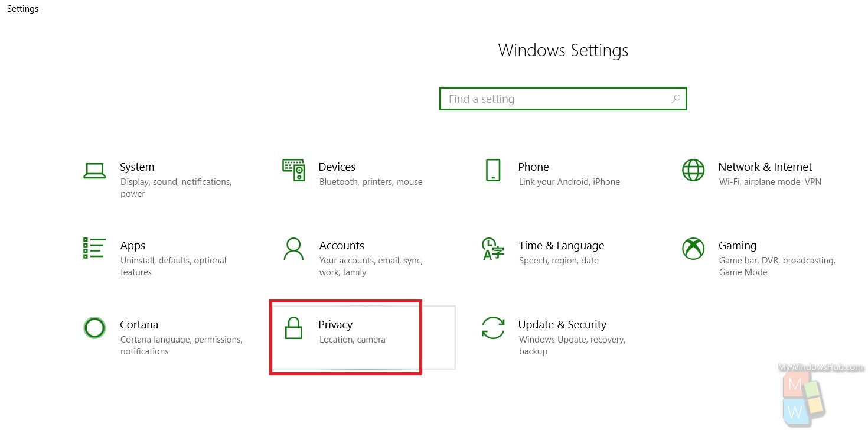Click 'Location, camera' description
Viewport: 868px width, 446px height.
tap(352, 340)
